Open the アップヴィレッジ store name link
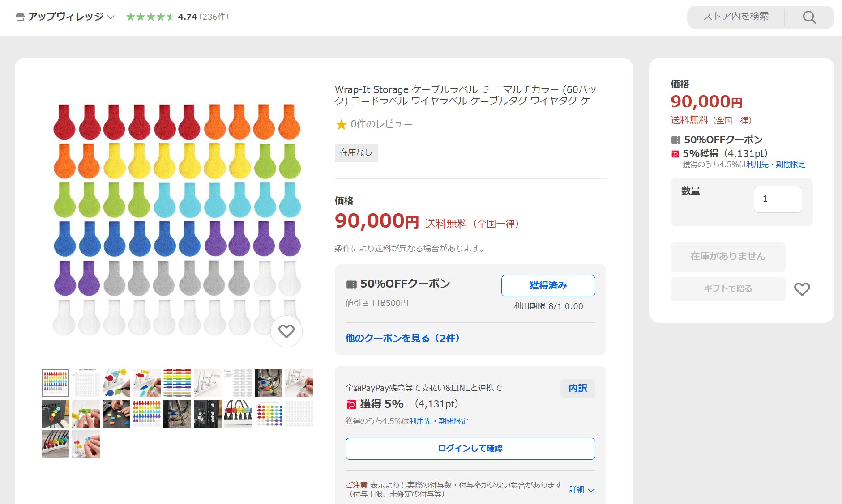The width and height of the screenshot is (842, 504). [65, 17]
